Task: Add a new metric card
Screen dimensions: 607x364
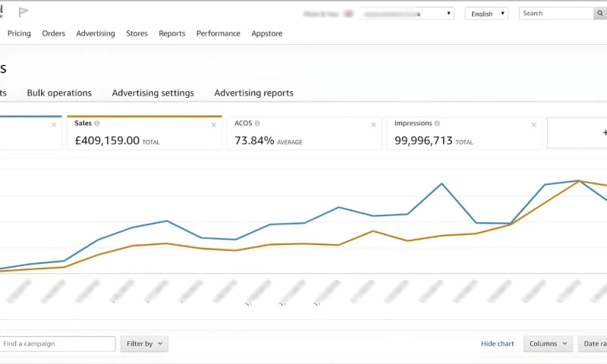Action: [577, 133]
